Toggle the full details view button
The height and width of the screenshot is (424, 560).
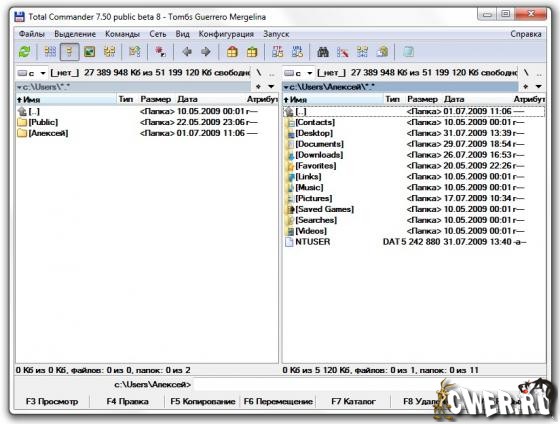point(70,52)
